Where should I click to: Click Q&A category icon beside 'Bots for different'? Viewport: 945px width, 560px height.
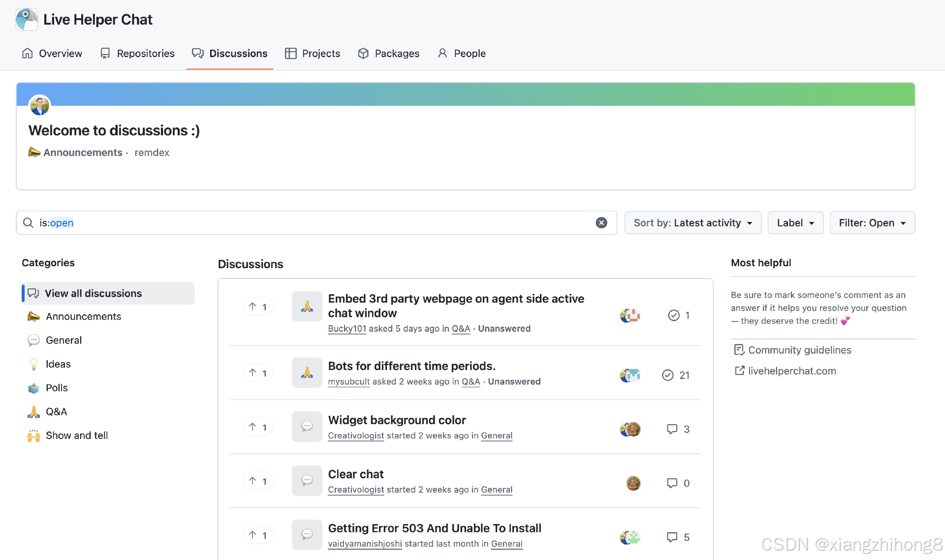(307, 373)
